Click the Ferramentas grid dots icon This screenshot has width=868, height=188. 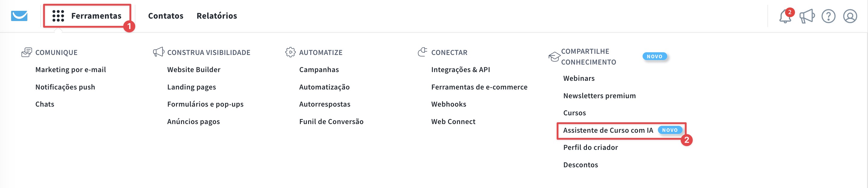pyautogui.click(x=58, y=16)
